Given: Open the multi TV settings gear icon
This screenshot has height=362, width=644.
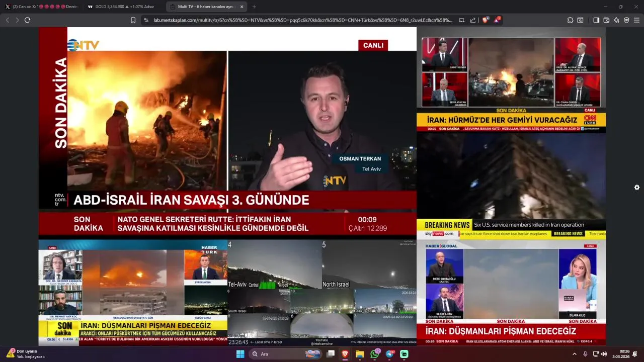Looking at the screenshot, I should (x=637, y=188).
